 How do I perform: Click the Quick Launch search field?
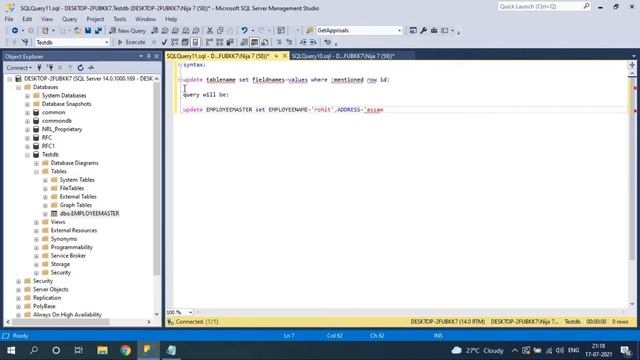[544, 7]
